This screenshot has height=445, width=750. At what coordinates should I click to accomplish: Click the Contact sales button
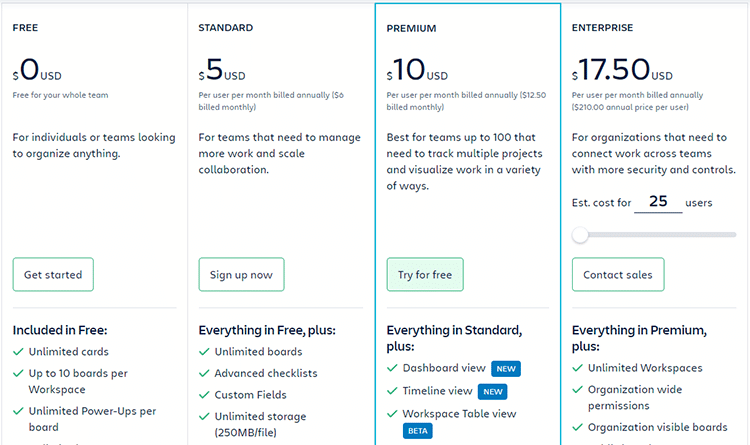pyautogui.click(x=618, y=275)
